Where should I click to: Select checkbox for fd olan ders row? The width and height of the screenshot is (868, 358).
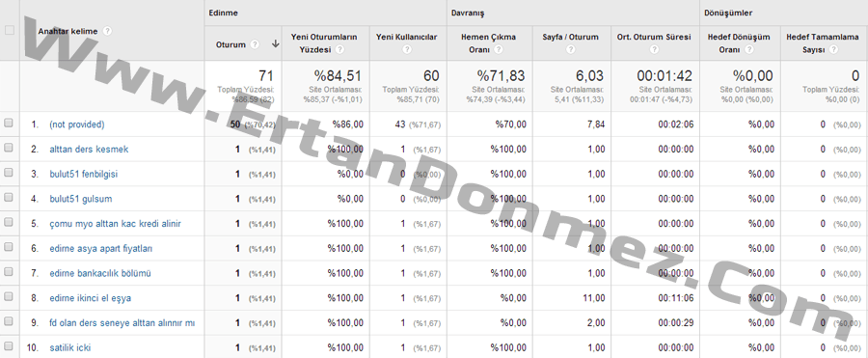9,321
